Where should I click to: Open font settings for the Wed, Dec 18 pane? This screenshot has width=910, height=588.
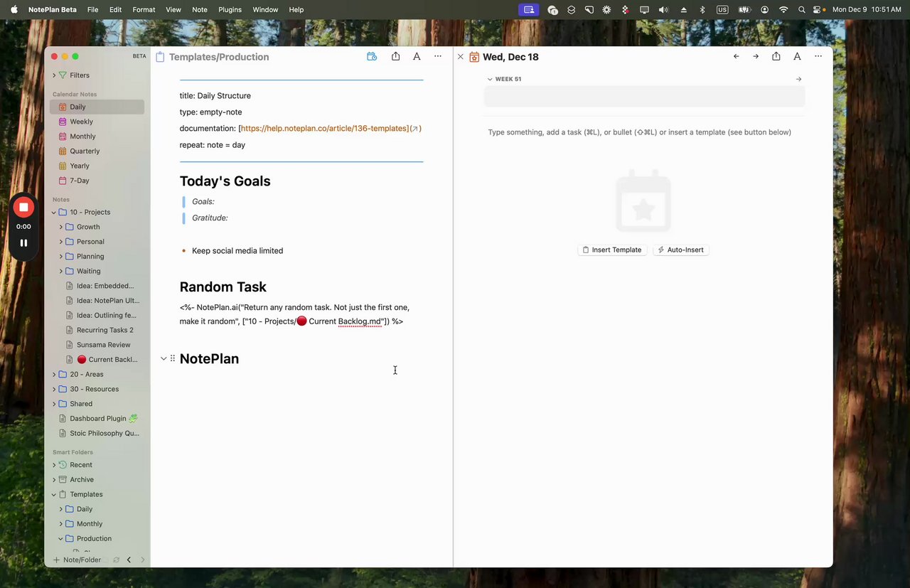(x=797, y=57)
